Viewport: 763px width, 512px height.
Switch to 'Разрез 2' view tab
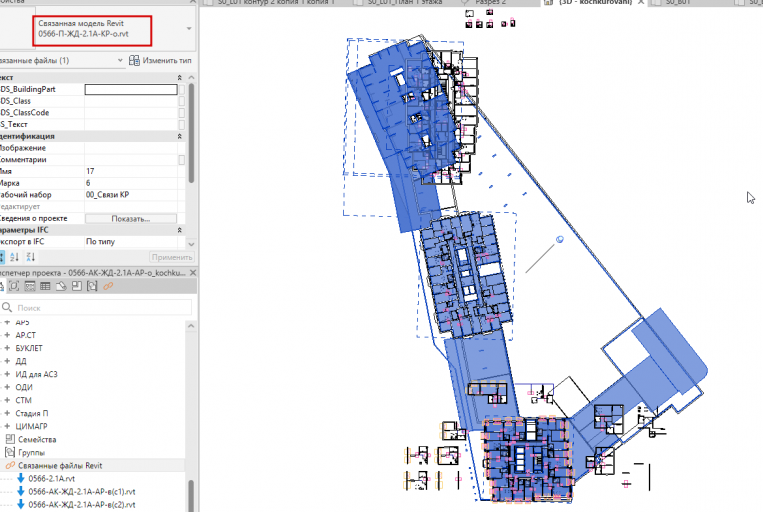490,2
